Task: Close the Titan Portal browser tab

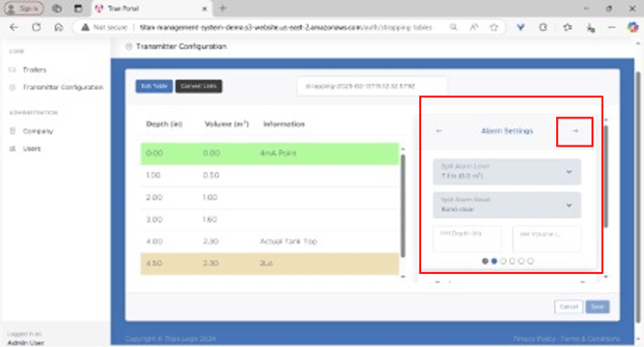Action: point(204,8)
